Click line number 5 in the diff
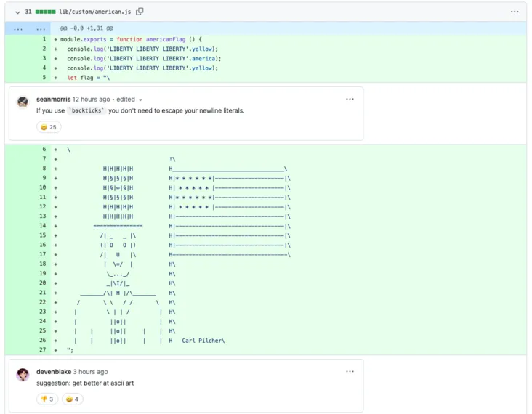532x414 pixels. (x=44, y=77)
